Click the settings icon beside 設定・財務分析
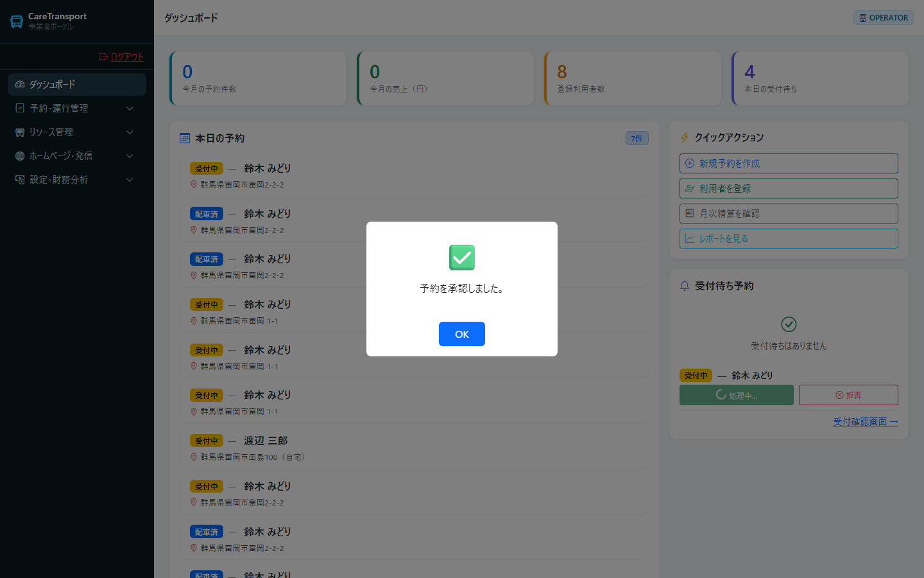The width and height of the screenshot is (924, 578). pyautogui.click(x=20, y=179)
